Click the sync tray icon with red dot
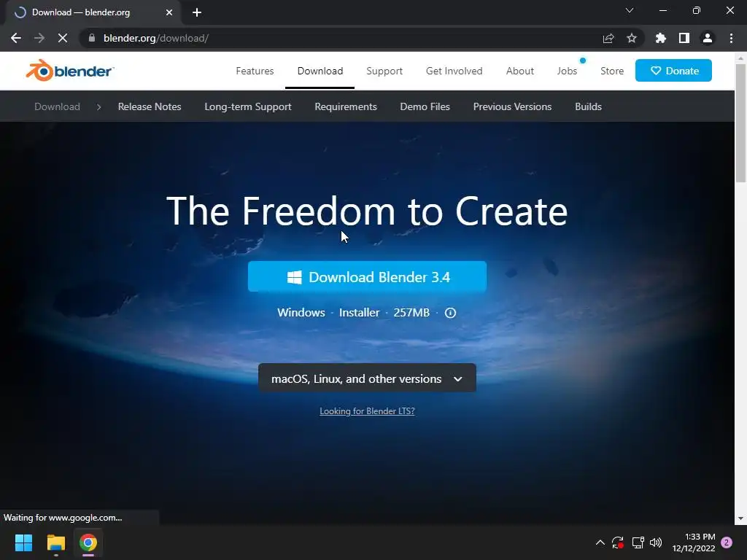Screen dimensions: 747x560 pos(618,542)
